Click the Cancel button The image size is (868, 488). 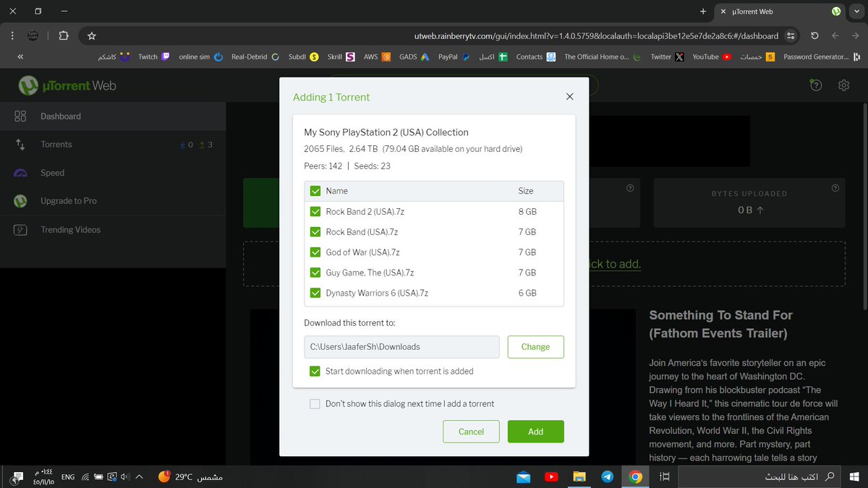point(471,432)
